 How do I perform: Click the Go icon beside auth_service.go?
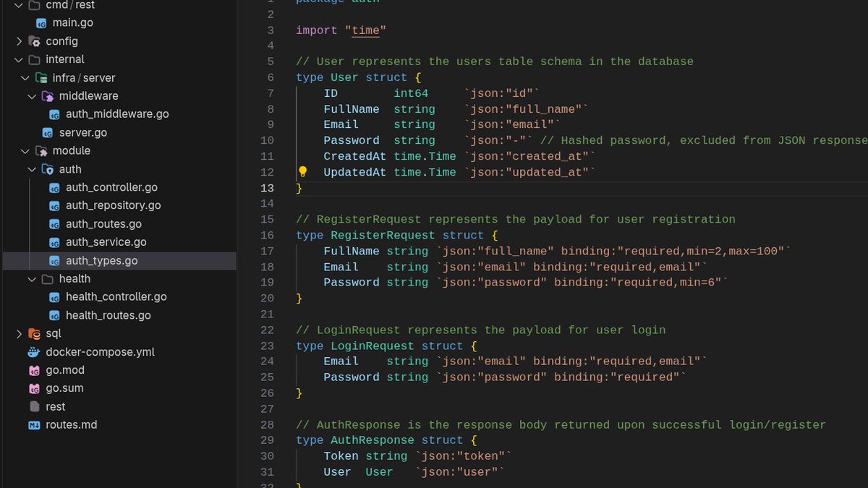54,242
